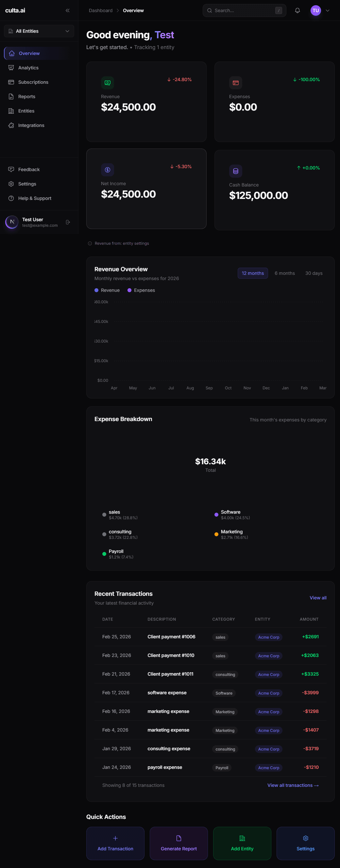Switch chart range to 6 months

point(284,273)
